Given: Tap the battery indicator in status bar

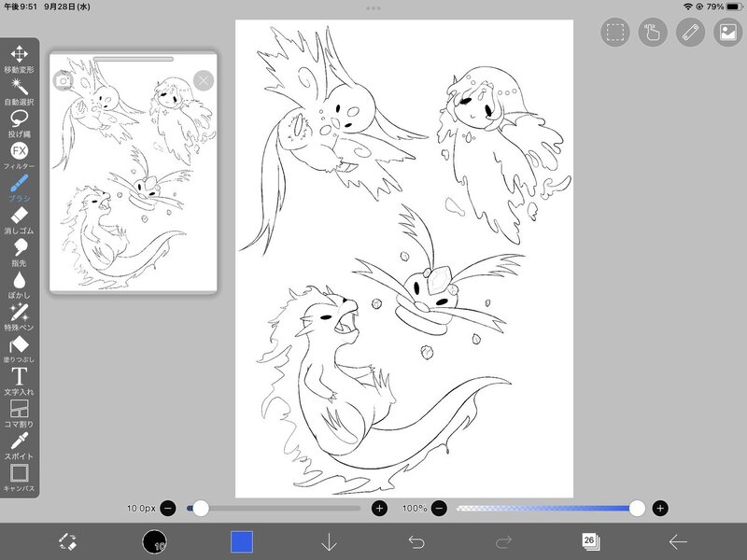Looking at the screenshot, I should (x=734, y=7).
